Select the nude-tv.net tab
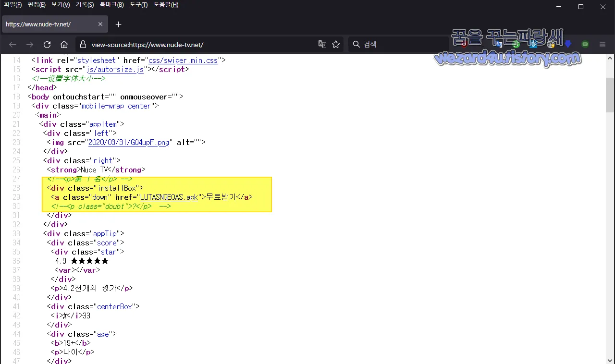Viewport: 615px width, 364px height. click(x=55, y=24)
